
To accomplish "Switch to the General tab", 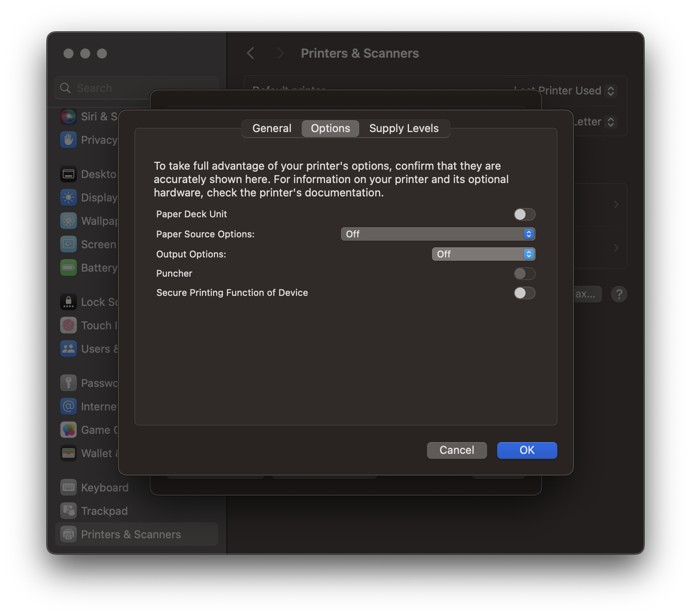I will point(271,128).
